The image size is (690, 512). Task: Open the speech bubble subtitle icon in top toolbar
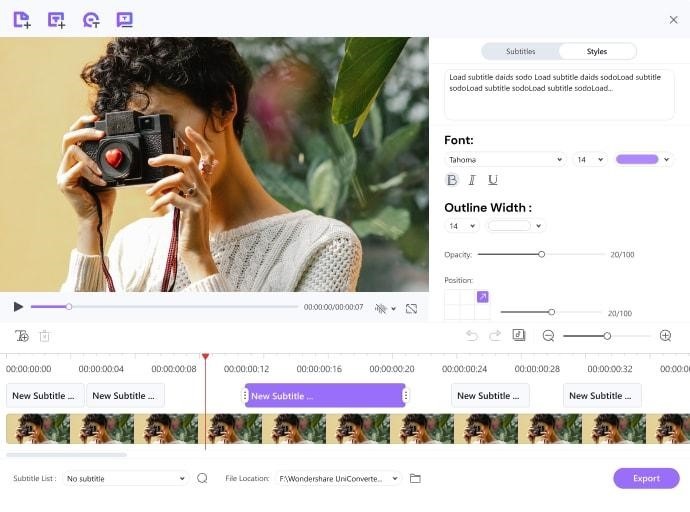(x=124, y=19)
